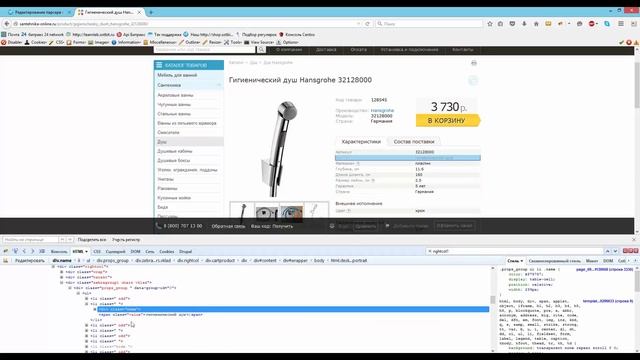Click the Pocket shield icon

(x=512, y=24)
